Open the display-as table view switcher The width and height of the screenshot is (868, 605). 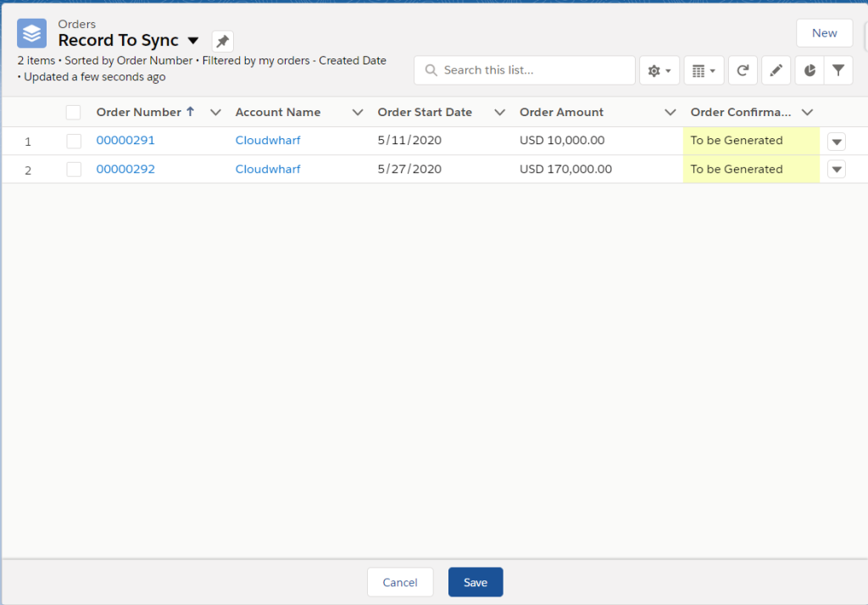(704, 71)
